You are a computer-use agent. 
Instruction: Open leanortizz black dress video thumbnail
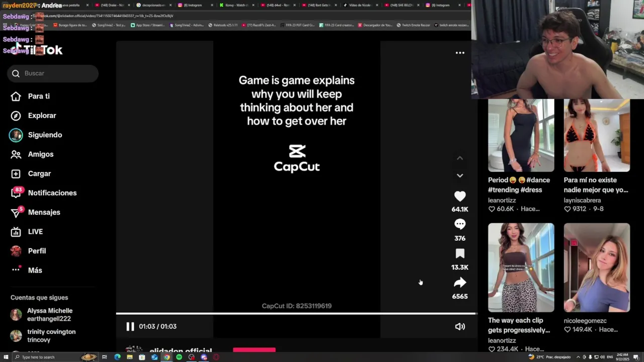(x=521, y=135)
